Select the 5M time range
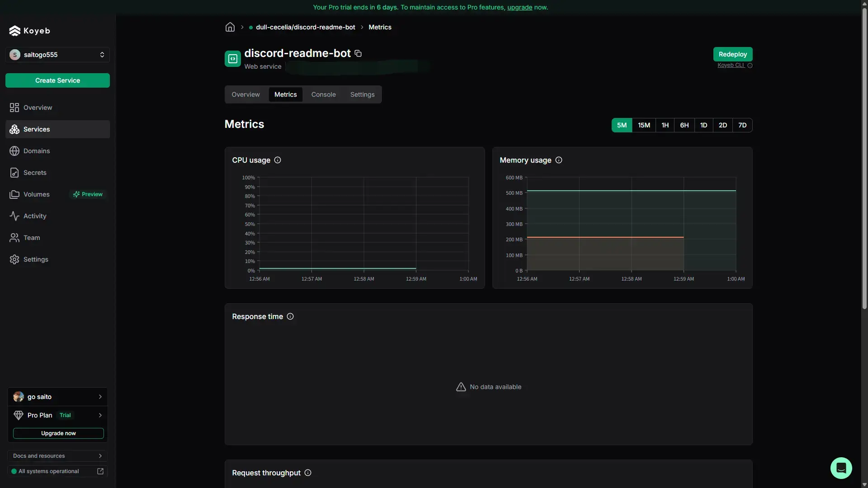The image size is (868, 488). [622, 125]
